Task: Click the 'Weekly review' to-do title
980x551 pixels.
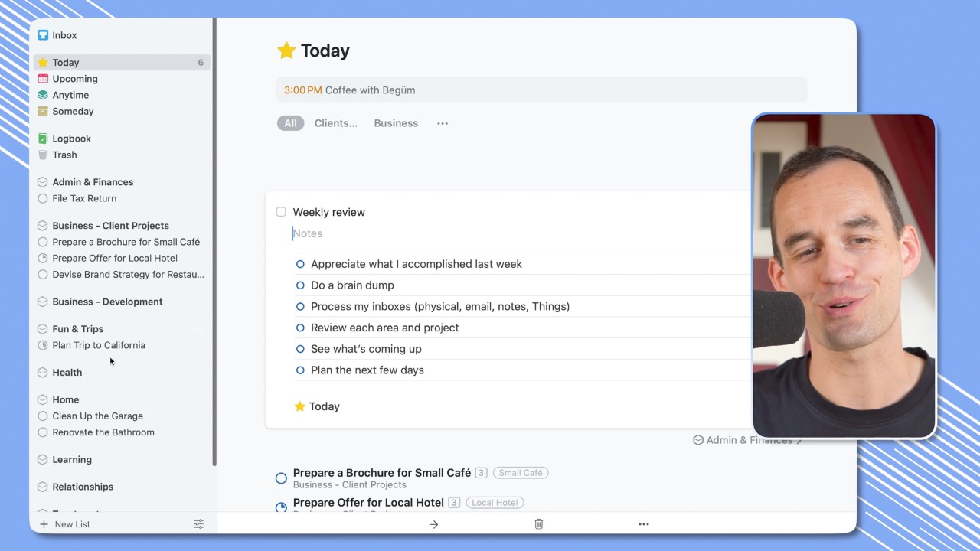Action: click(329, 212)
